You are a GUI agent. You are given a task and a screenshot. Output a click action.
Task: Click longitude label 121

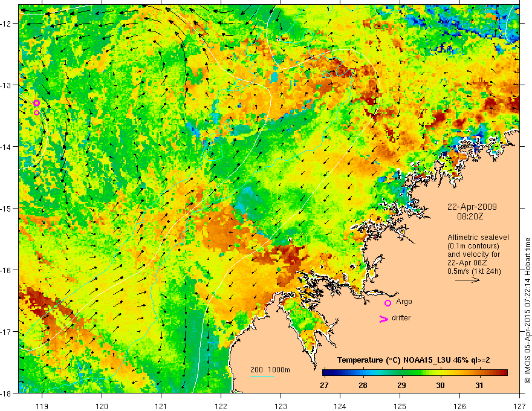tap(161, 406)
